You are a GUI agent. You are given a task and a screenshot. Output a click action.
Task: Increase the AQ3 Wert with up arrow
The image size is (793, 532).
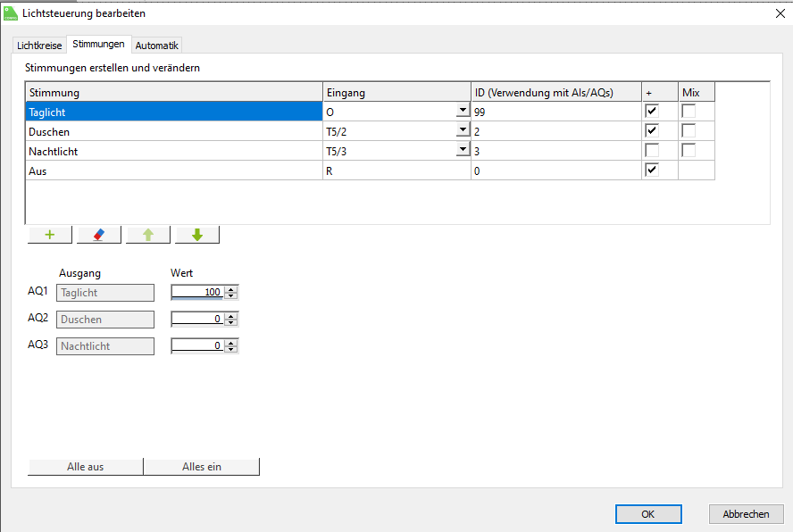pos(231,344)
